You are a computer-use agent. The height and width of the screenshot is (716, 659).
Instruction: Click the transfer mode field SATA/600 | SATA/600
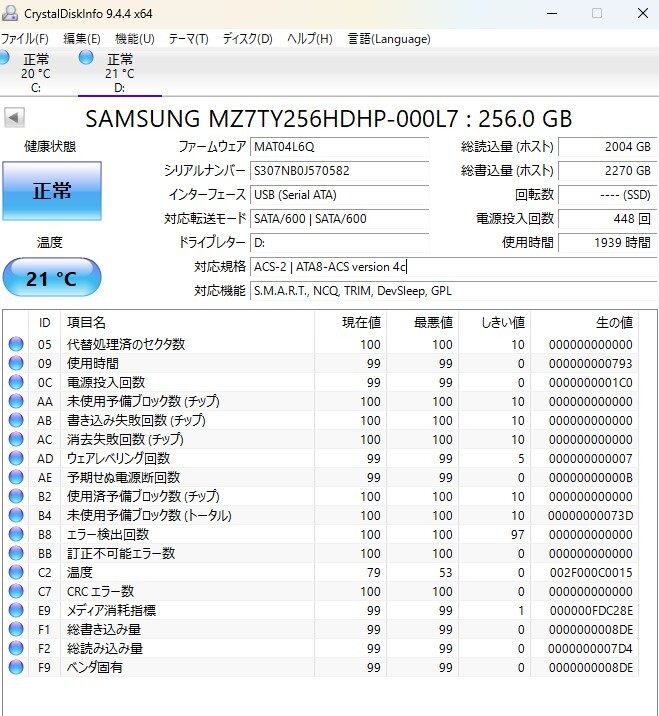[339, 219]
